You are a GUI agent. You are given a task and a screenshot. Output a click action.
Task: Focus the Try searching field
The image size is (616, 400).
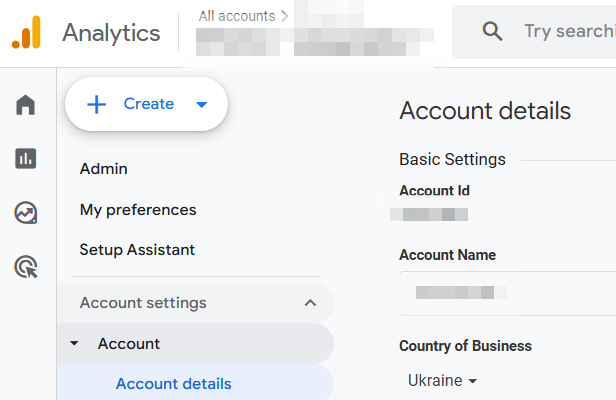(568, 32)
